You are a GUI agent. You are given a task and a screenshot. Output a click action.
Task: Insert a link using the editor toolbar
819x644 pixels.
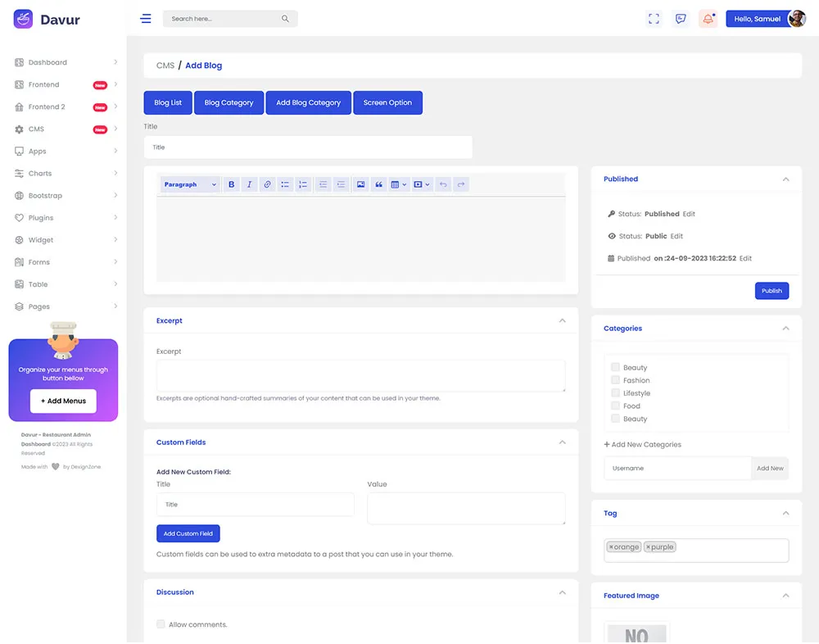(267, 184)
